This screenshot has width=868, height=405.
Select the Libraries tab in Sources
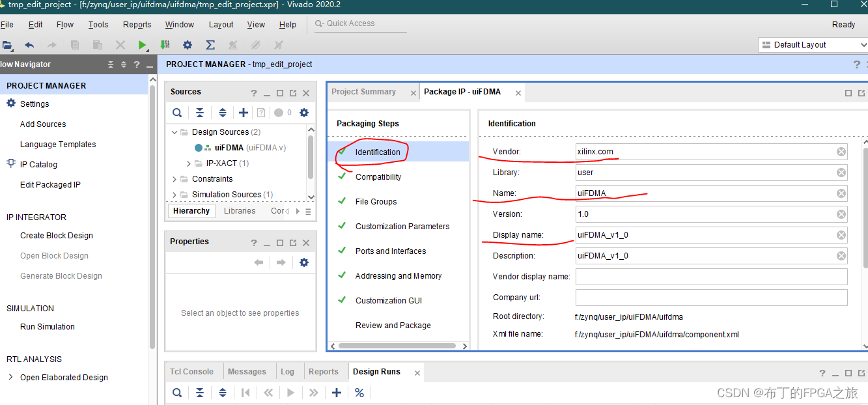(x=240, y=211)
